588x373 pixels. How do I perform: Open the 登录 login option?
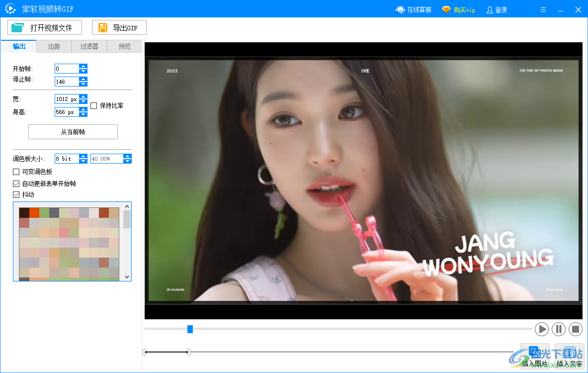coord(497,10)
